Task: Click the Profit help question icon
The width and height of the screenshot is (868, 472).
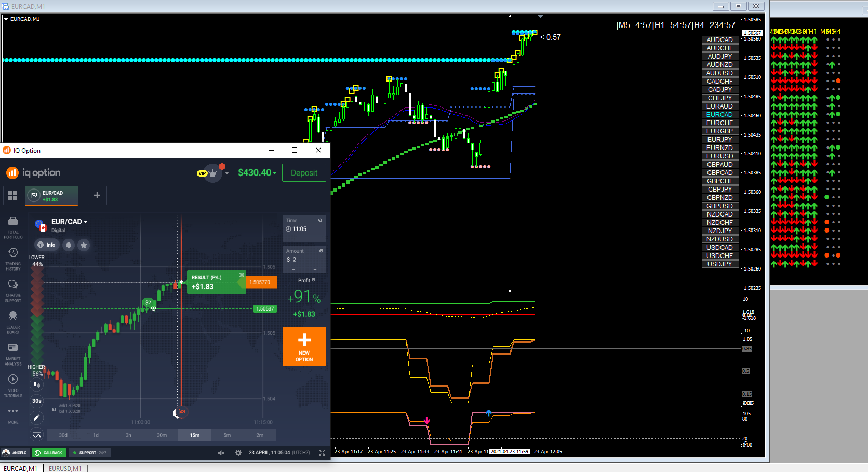Action: (313, 280)
